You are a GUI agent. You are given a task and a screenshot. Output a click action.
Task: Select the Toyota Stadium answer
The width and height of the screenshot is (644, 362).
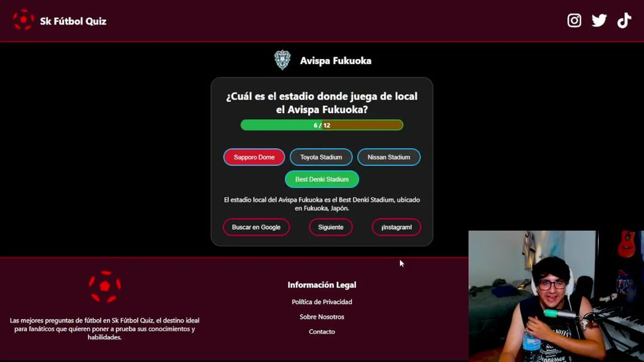(x=321, y=157)
